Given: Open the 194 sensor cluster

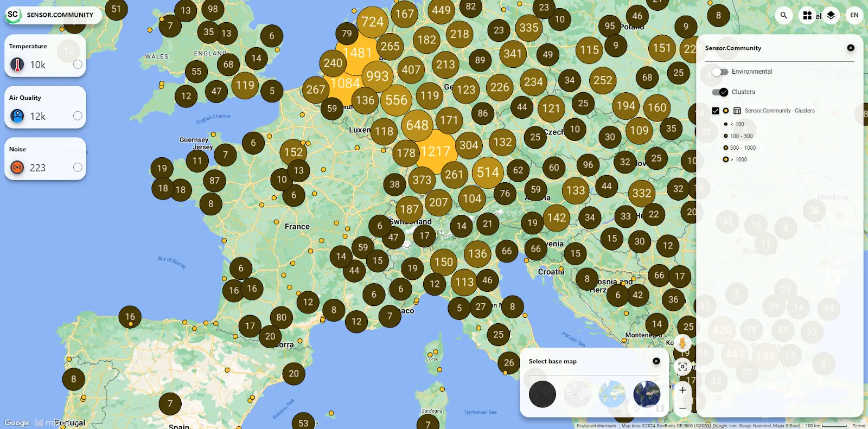Looking at the screenshot, I should click(x=626, y=106).
